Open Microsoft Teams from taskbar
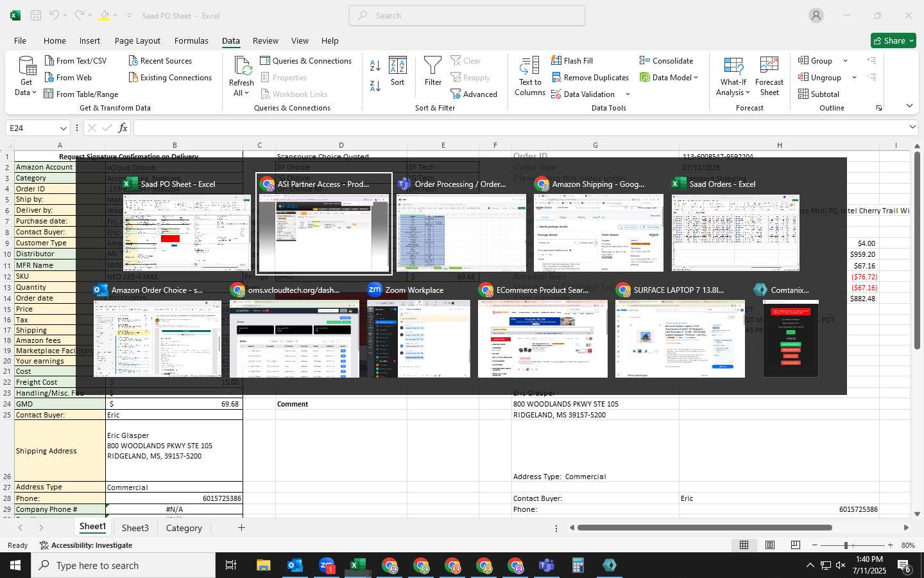This screenshot has width=924, height=578. 546,565
